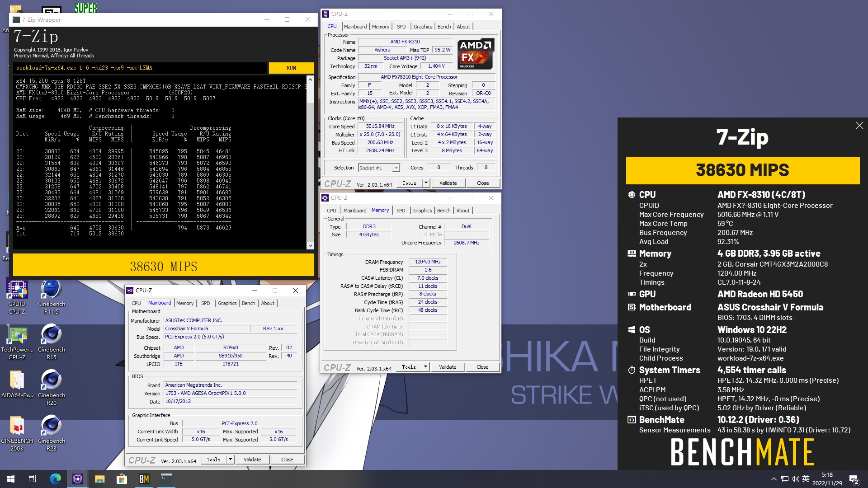The width and height of the screenshot is (868, 488).
Task: Open Cinebench R11.5 desktop icon
Action: pos(52,296)
